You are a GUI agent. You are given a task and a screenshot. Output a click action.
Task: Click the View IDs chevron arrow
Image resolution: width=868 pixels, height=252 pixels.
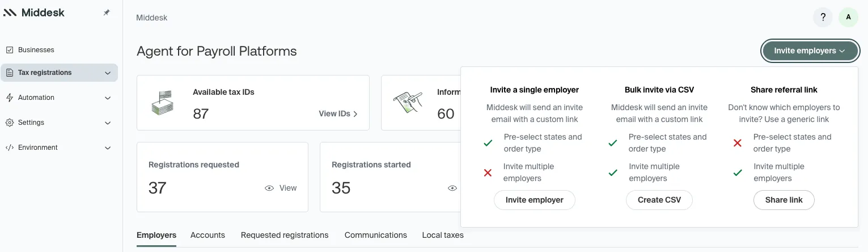click(x=355, y=114)
